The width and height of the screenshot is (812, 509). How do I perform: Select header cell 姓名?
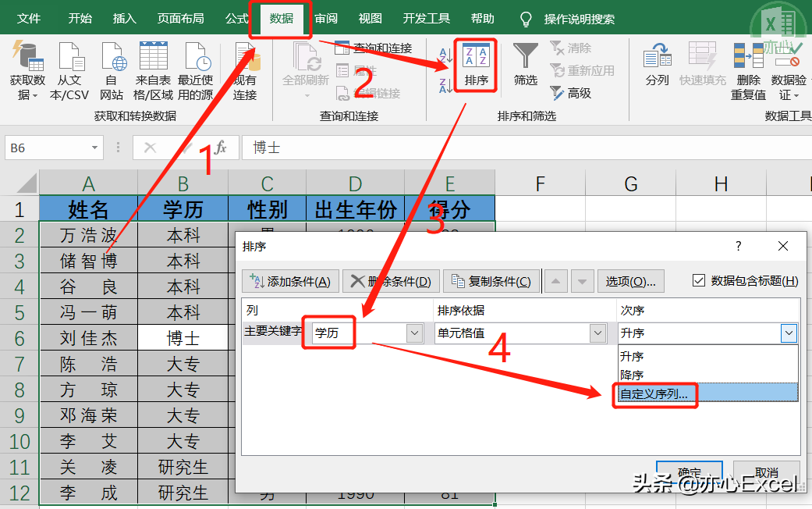(89, 209)
